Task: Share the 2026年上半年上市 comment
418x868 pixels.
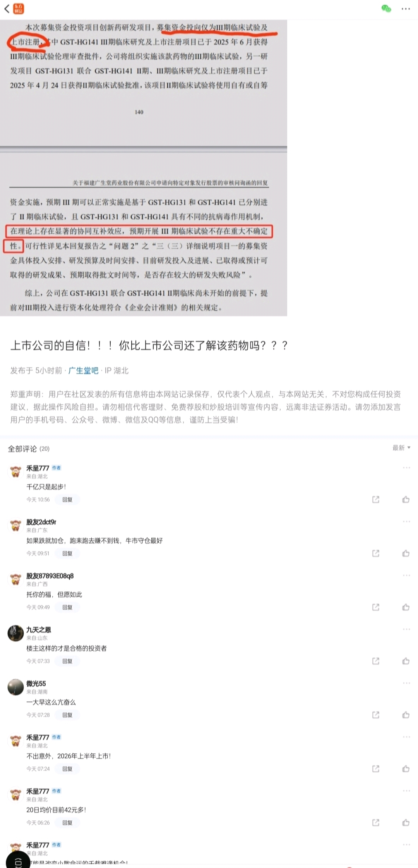Action: click(x=375, y=769)
